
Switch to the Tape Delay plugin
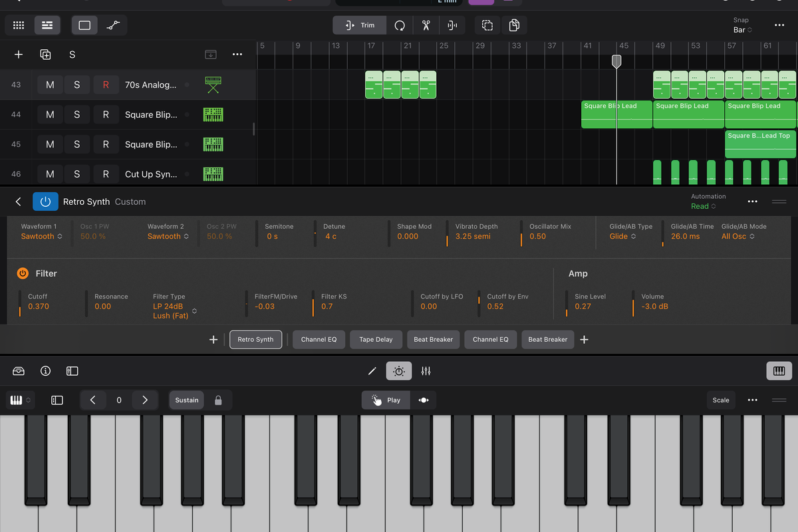[376, 339]
